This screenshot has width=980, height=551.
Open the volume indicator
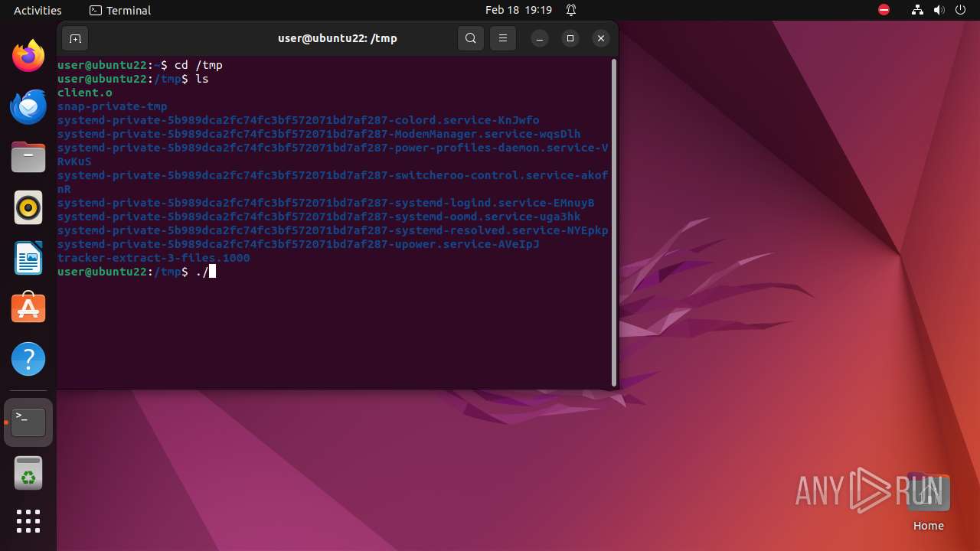pyautogui.click(x=939, y=10)
